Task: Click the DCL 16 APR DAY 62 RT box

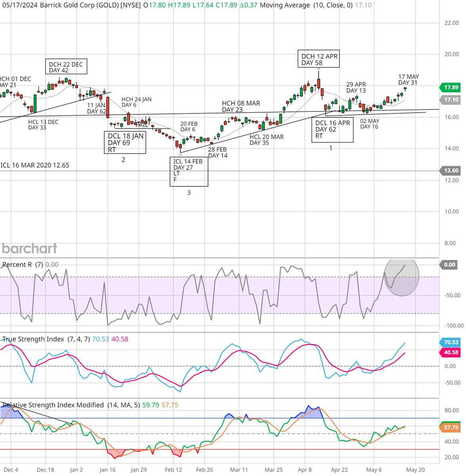Action: point(332,130)
